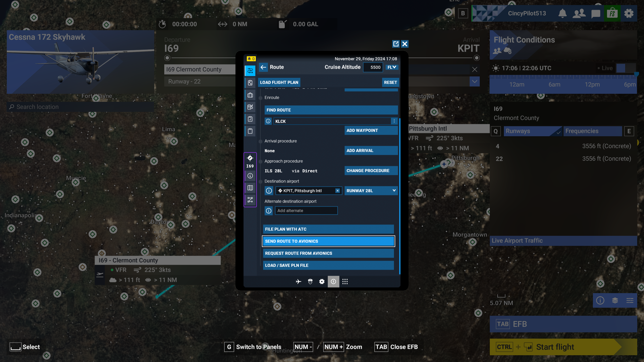Open the EFB Route planner sidebar icon
644x362 pixels.
coord(250,71)
